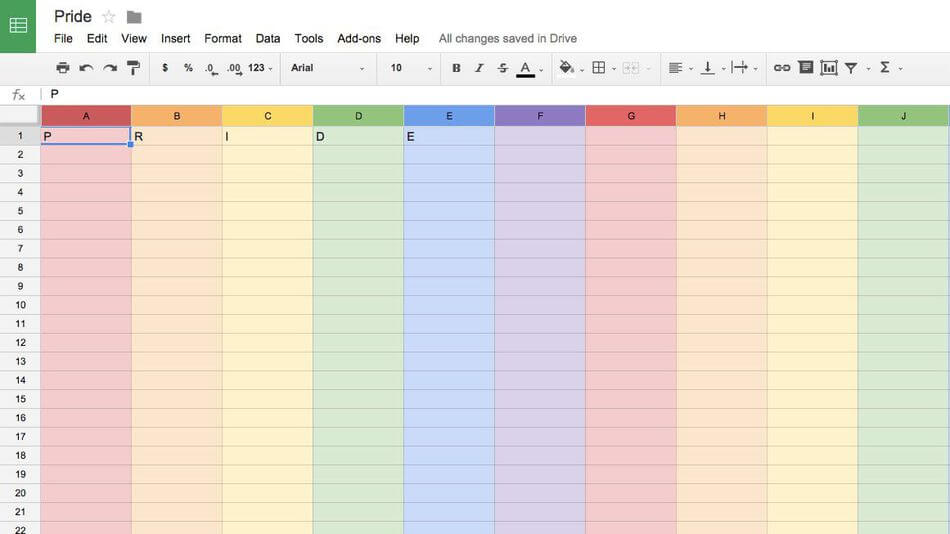
Task: Click the insert comment icon
Action: (x=806, y=67)
